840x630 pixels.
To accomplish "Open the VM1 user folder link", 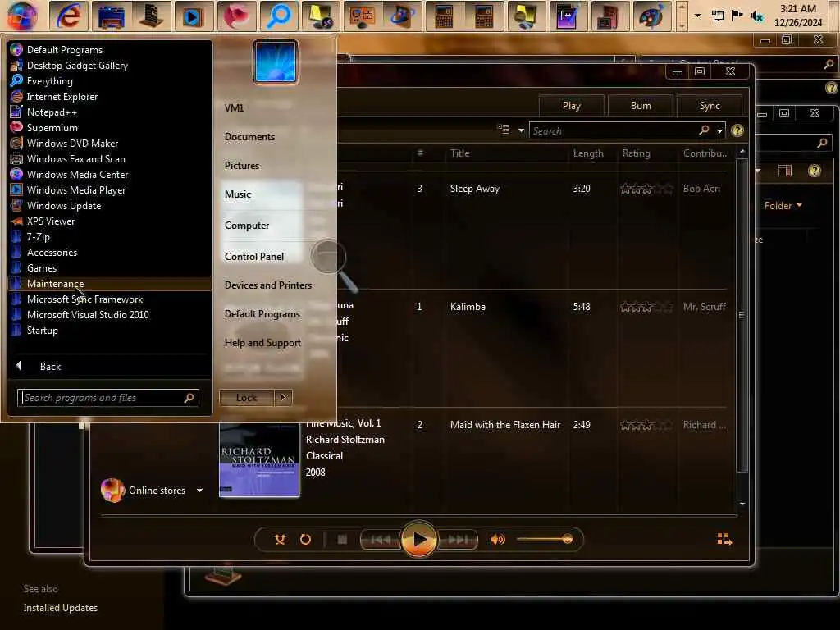I will coord(234,107).
